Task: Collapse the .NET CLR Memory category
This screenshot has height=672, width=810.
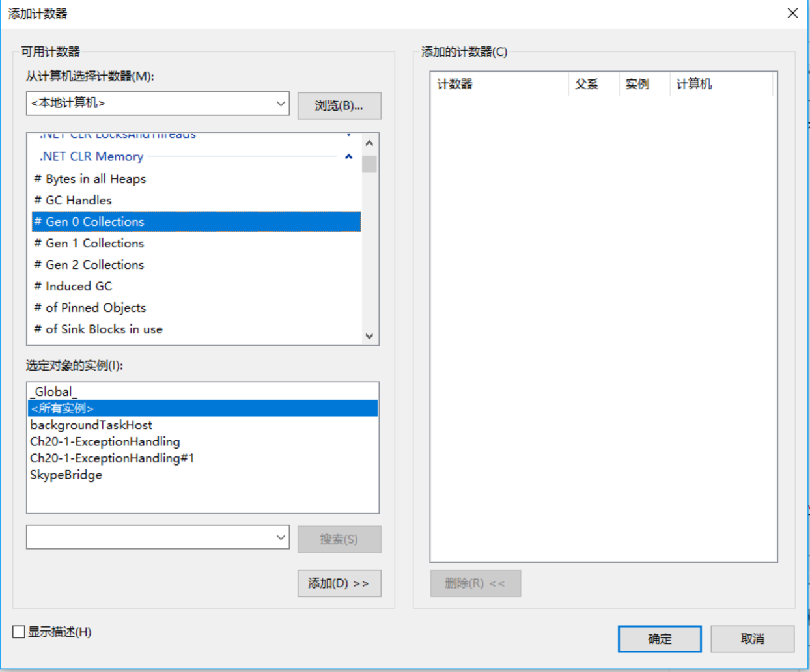Action: 348,156
